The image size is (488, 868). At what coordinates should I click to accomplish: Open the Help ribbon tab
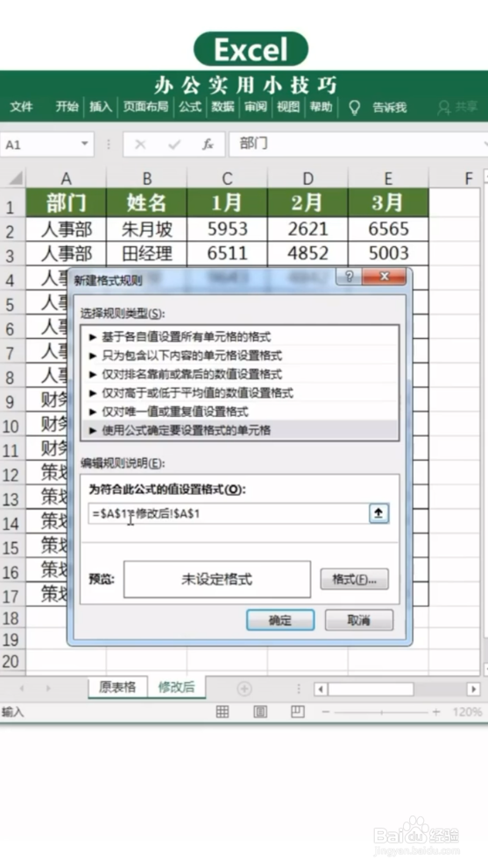321,107
